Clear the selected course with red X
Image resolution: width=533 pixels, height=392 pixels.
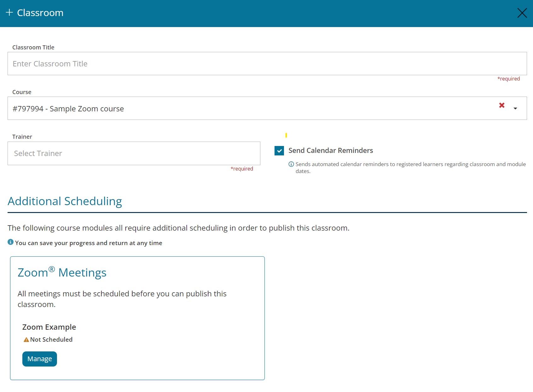pyautogui.click(x=502, y=105)
